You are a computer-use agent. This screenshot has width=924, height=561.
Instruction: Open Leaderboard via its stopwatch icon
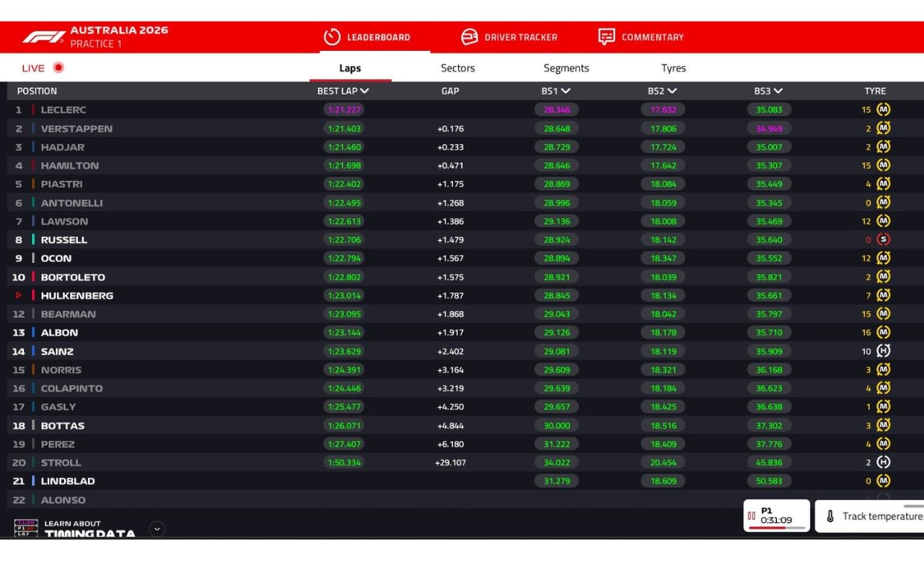click(x=332, y=37)
